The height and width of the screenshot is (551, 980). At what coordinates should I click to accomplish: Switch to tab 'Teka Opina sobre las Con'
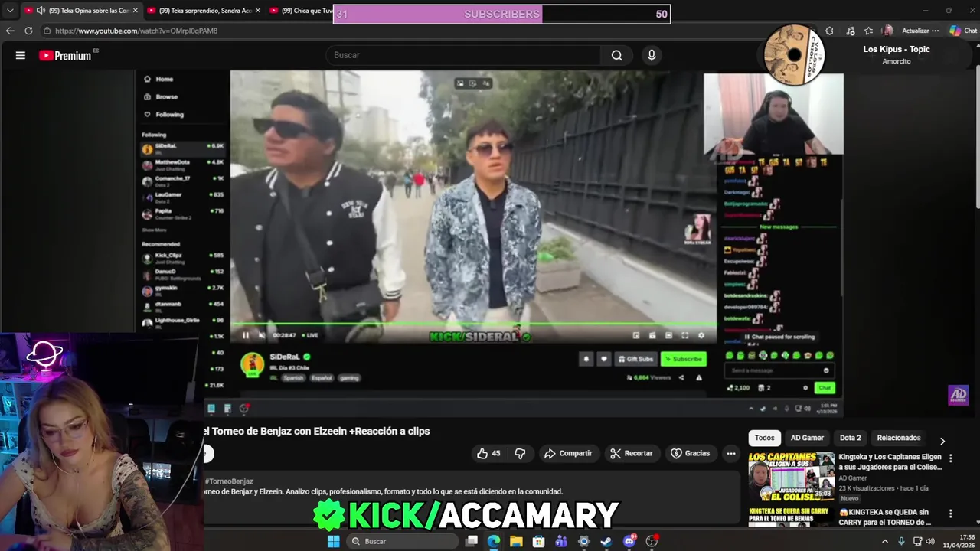coord(82,11)
